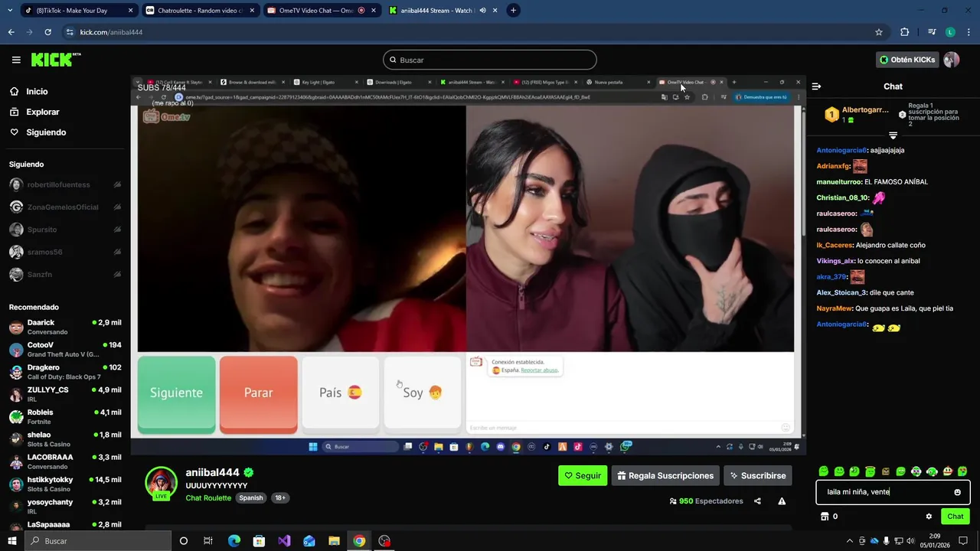980x551 pixels.
Task: Open Spursito followed channel
Action: (x=65, y=230)
